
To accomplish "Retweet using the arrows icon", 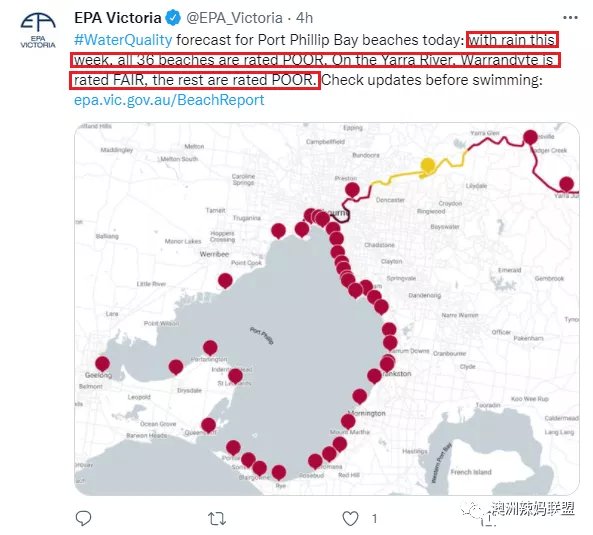I will pos(217,518).
